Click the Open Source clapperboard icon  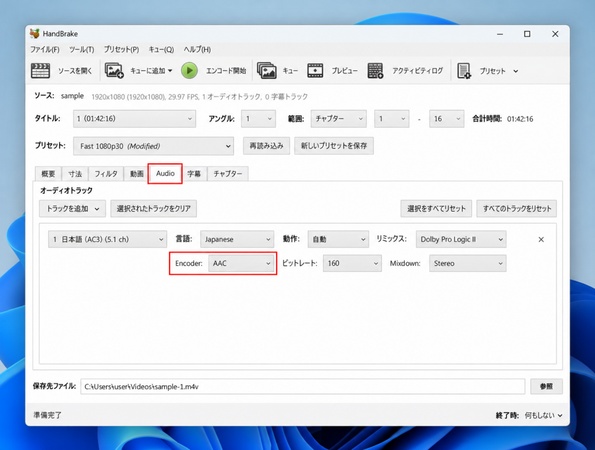(x=40, y=71)
